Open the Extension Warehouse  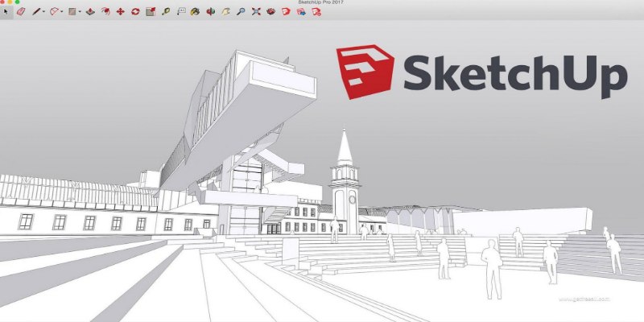tap(287, 12)
